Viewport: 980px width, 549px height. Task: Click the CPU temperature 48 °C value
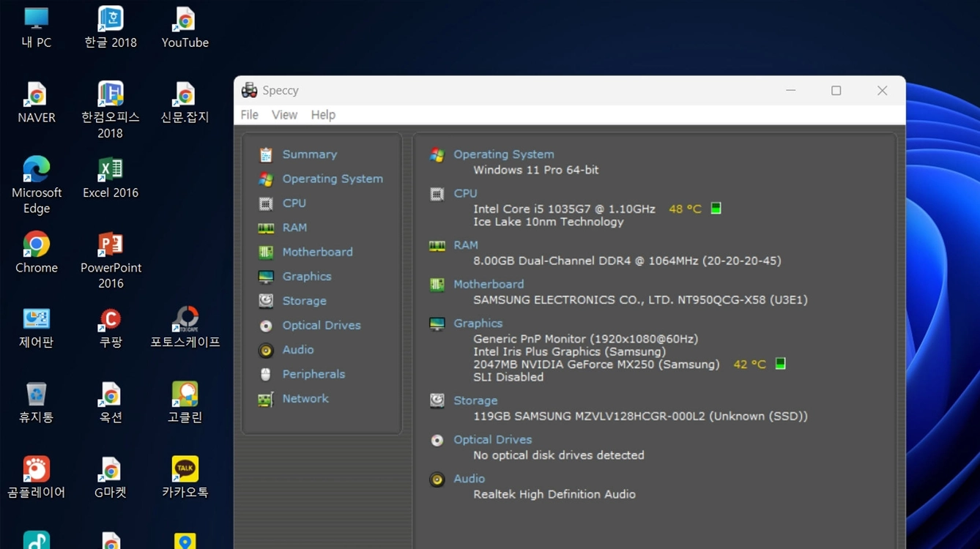point(685,209)
